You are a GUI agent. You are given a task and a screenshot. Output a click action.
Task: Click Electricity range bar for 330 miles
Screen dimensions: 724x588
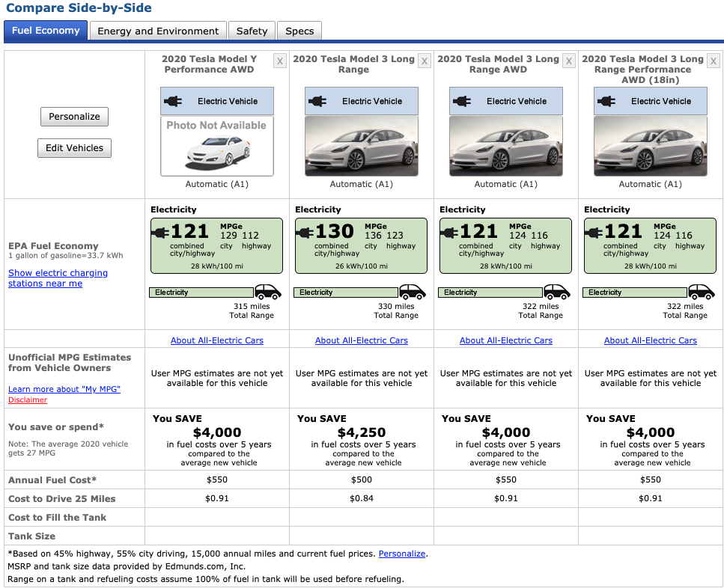click(x=346, y=293)
